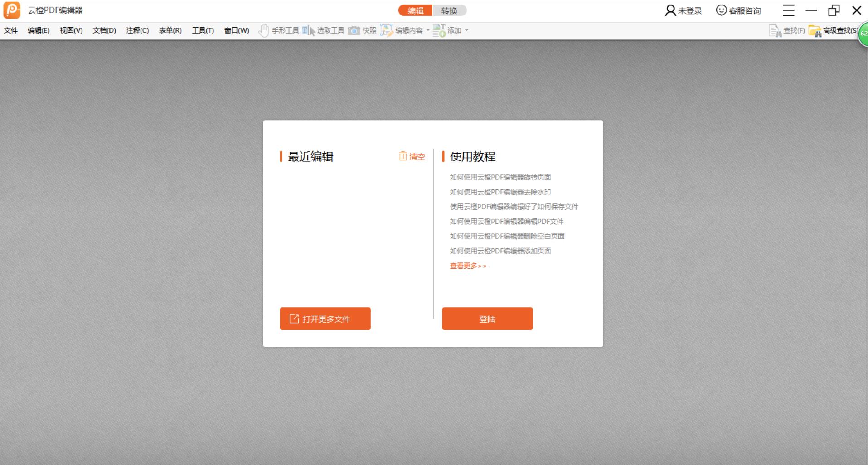This screenshot has height=465, width=868.
Task: Minimize the PDF editor window
Action: coord(811,10)
